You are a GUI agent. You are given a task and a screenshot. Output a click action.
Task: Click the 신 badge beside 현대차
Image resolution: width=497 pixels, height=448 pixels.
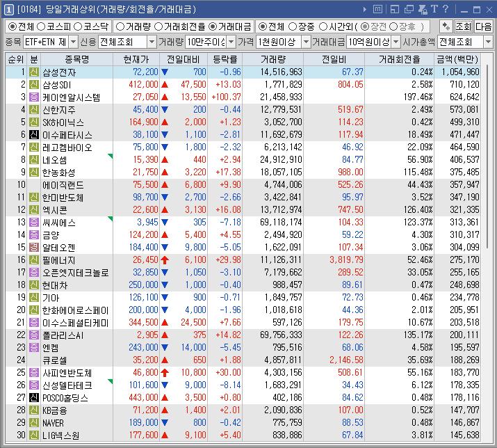pos(34,285)
